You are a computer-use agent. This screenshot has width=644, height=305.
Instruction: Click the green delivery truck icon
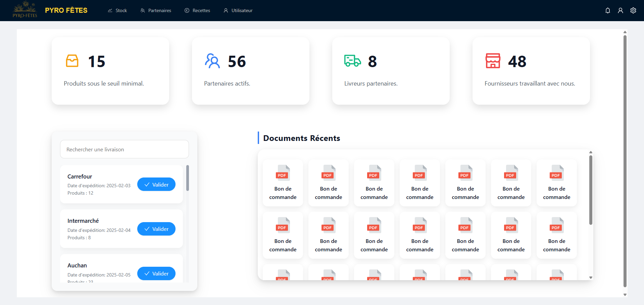(x=352, y=61)
